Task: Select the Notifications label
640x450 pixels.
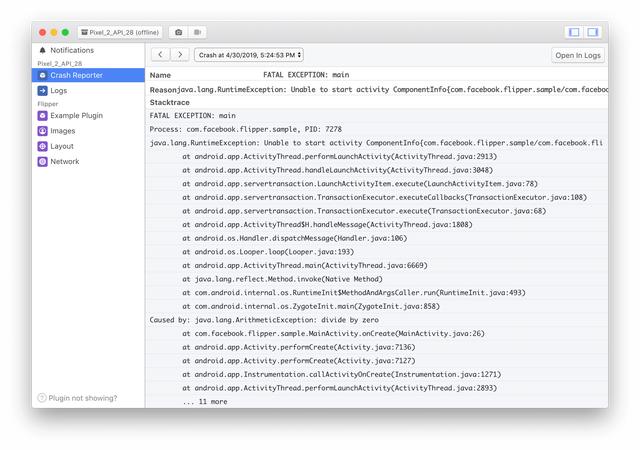Action: click(x=72, y=50)
